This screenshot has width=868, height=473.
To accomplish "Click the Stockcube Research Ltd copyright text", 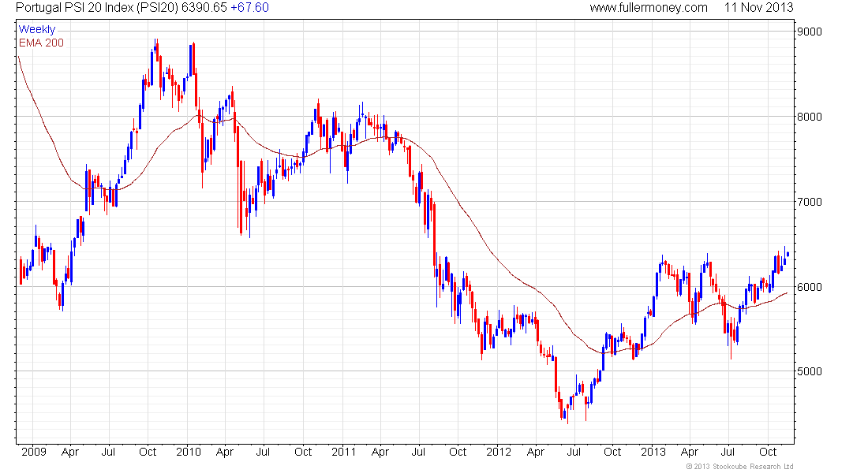I will coord(739,467).
